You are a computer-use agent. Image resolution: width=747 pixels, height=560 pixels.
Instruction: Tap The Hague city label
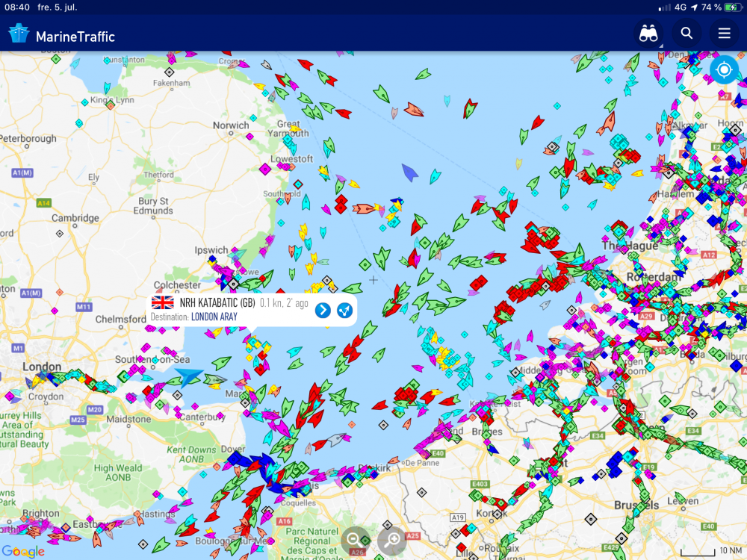coord(630,246)
